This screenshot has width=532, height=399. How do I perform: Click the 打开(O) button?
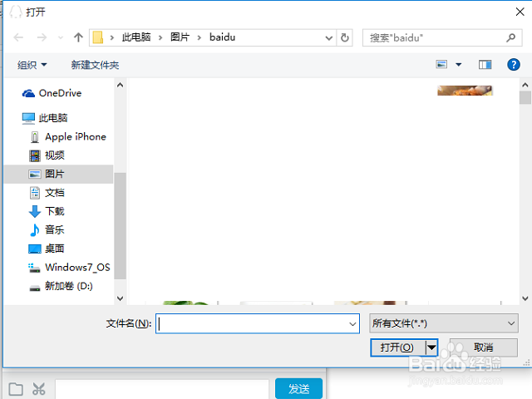(397, 347)
